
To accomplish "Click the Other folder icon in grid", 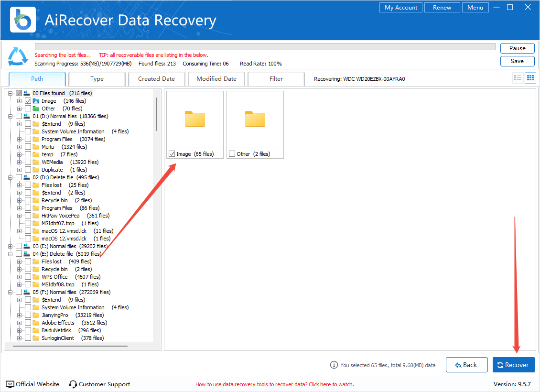I will (255, 119).
